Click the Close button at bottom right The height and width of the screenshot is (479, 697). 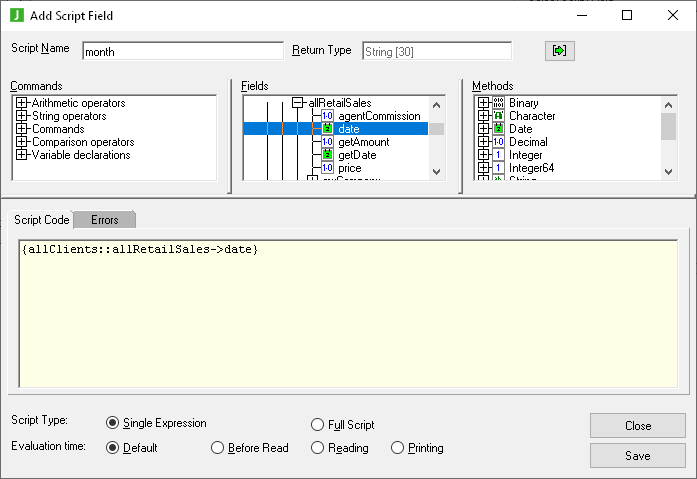pyautogui.click(x=637, y=425)
